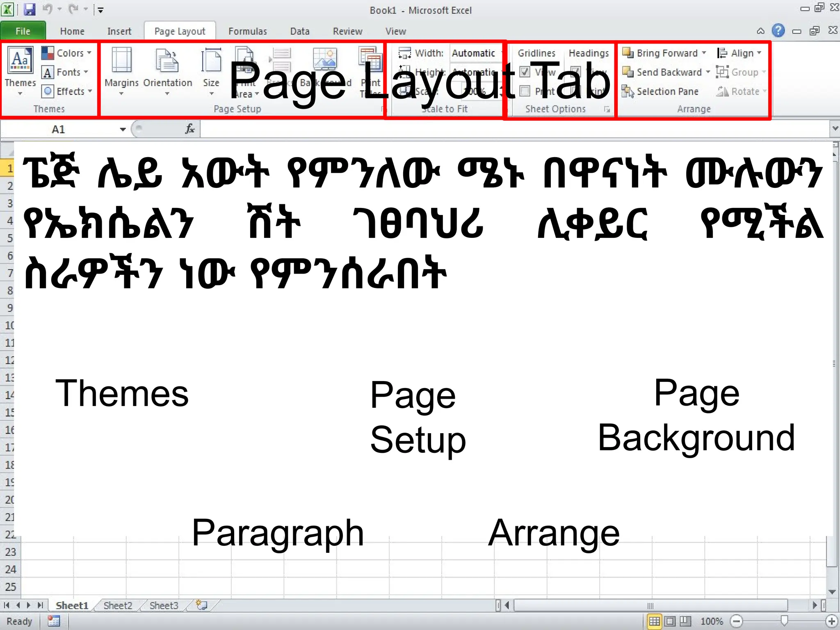Viewport: 840px width, 630px height.
Task: Click into the formula bar
Action: click(515, 129)
